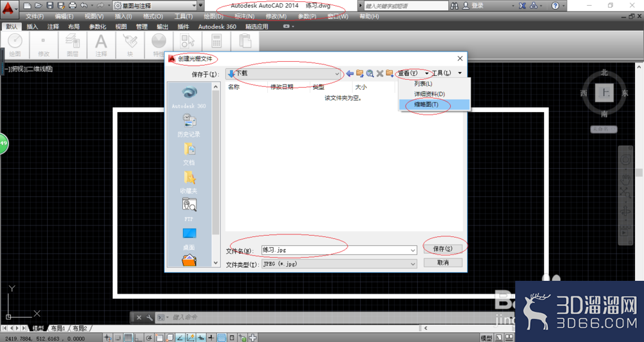This screenshot has width=644, height=342.
Task: Select 历史记录 in the places sidebar
Action: click(x=189, y=125)
